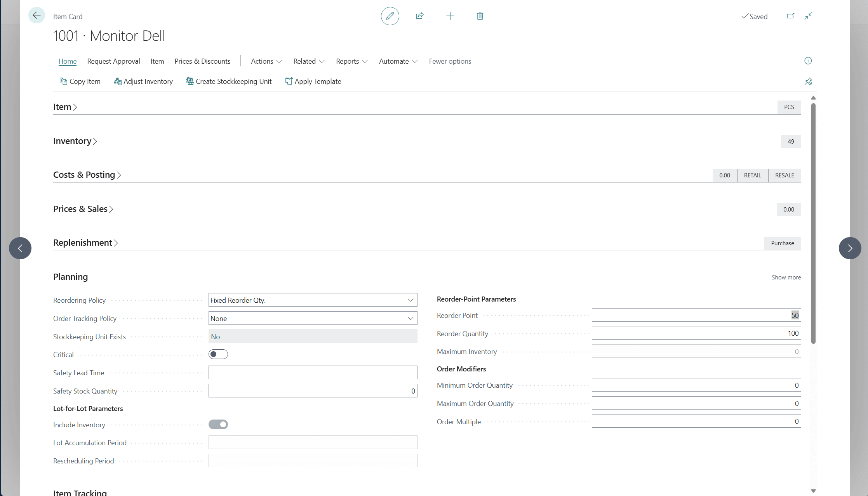Viewport: 868px width, 496px height.
Task: Expand the Automate menu
Action: pyautogui.click(x=398, y=61)
